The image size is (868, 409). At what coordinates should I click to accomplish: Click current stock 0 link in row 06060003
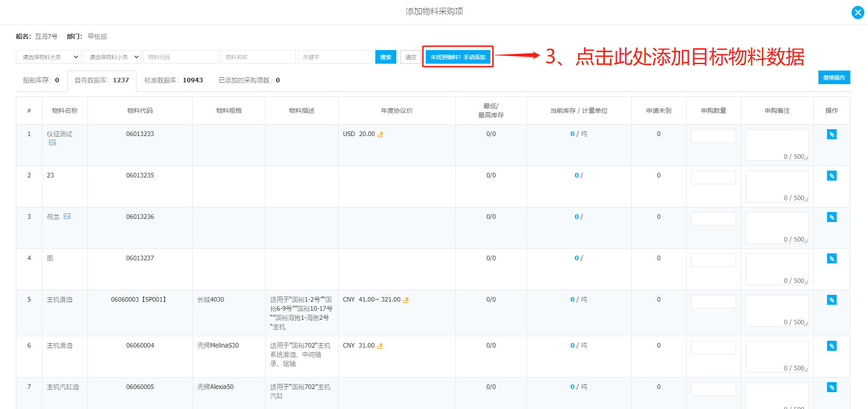click(572, 299)
